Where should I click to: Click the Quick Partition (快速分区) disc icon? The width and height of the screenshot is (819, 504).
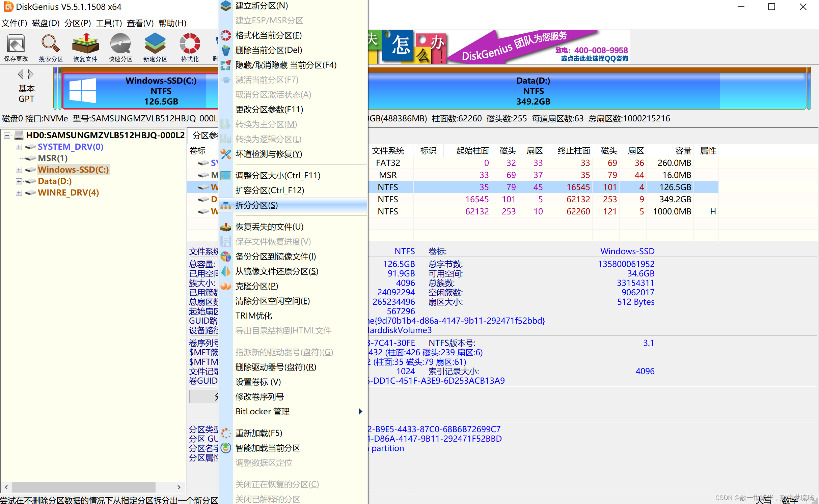(x=120, y=44)
